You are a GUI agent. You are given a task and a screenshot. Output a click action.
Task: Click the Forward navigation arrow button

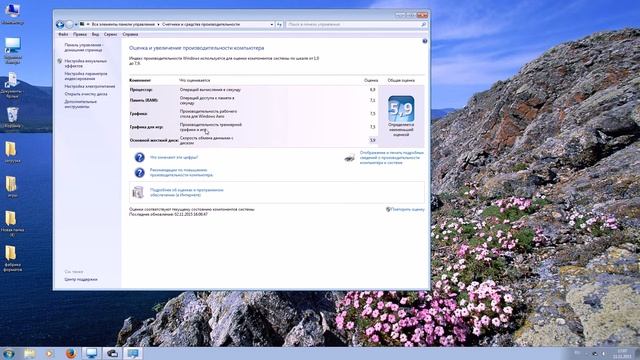coord(69,24)
